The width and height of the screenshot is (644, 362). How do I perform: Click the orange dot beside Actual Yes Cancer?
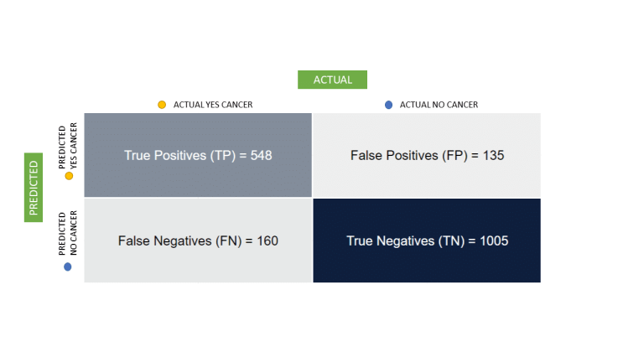(x=163, y=105)
